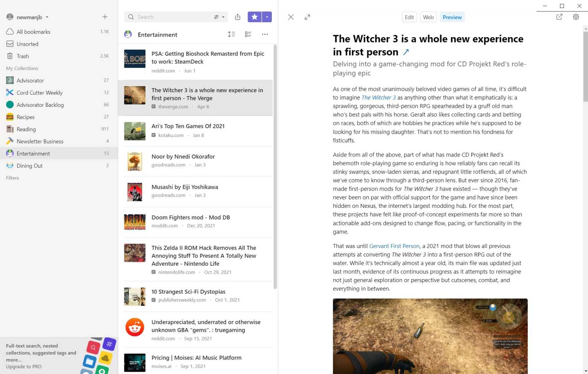Click the Upgrade to PRO link
Screen dimensions: 588x374
point(24,366)
